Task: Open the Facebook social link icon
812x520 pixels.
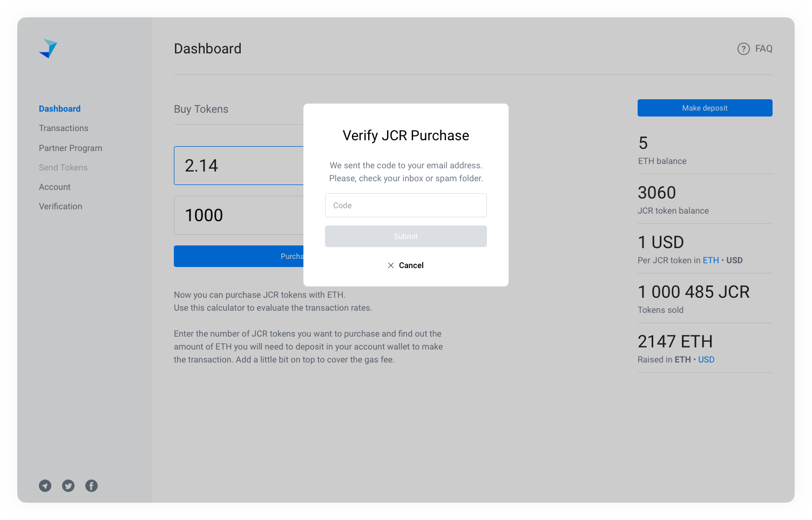Action: tap(92, 486)
